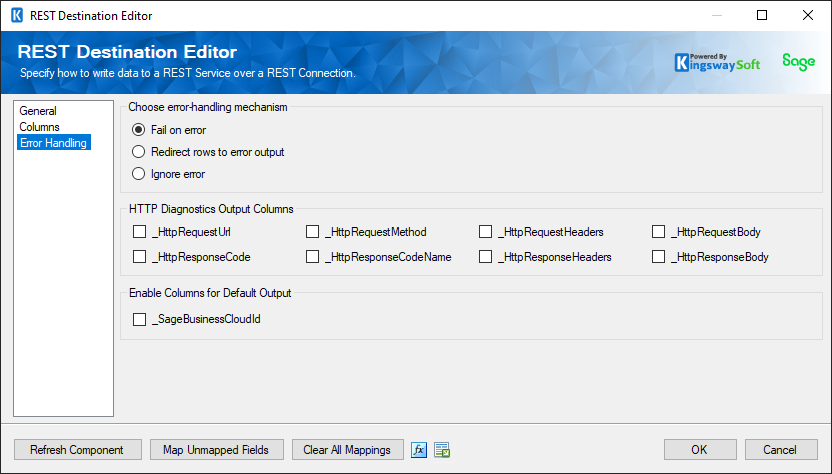Viewport: 832px width, 474px height.
Task: Click the 'HTTP Diagnostics Output Columns' group label
Action: 211,209
